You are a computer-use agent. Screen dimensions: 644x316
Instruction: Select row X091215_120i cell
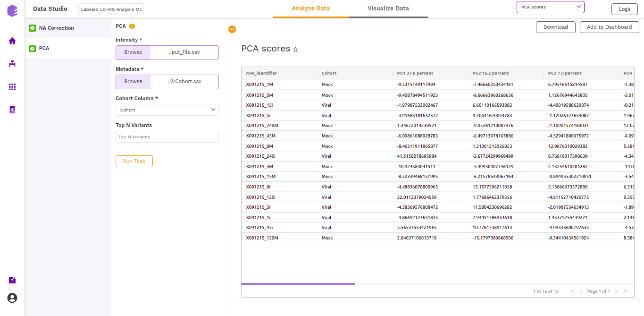[279, 197]
